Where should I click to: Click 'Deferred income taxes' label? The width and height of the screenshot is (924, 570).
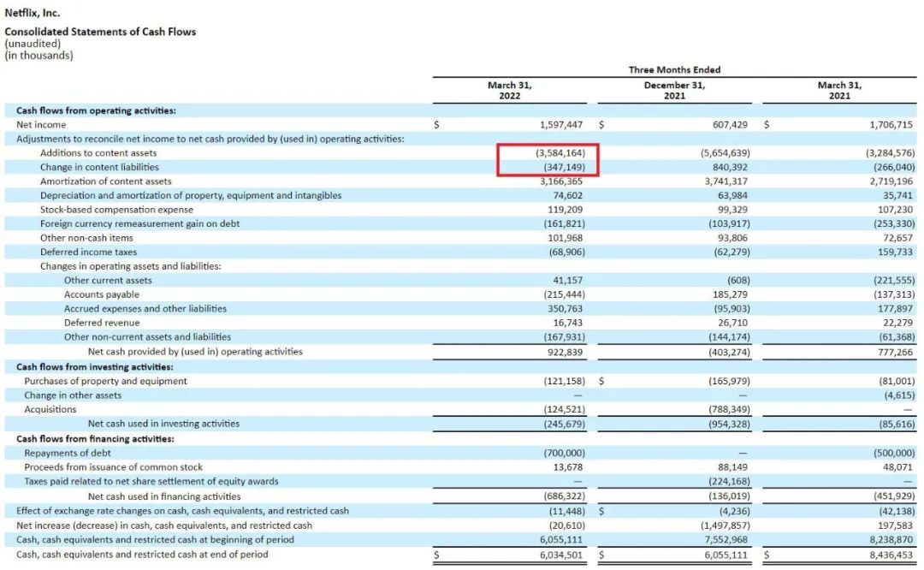click(88, 252)
